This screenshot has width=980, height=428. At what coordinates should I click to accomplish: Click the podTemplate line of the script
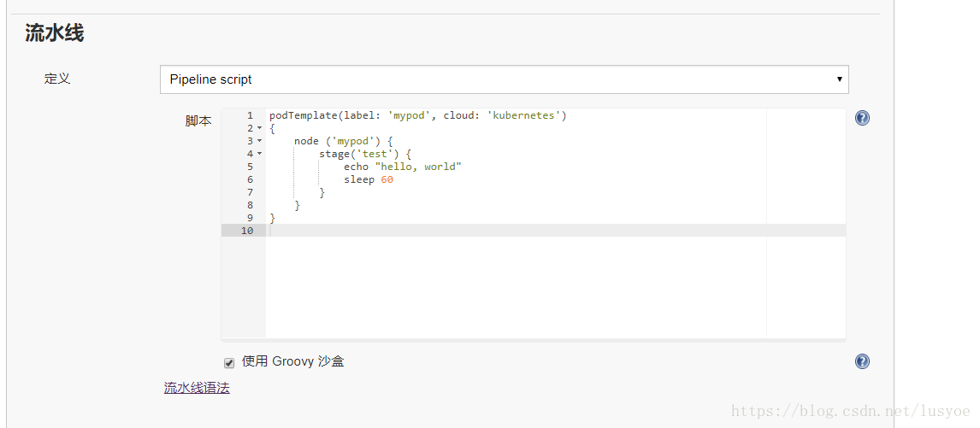(417, 115)
